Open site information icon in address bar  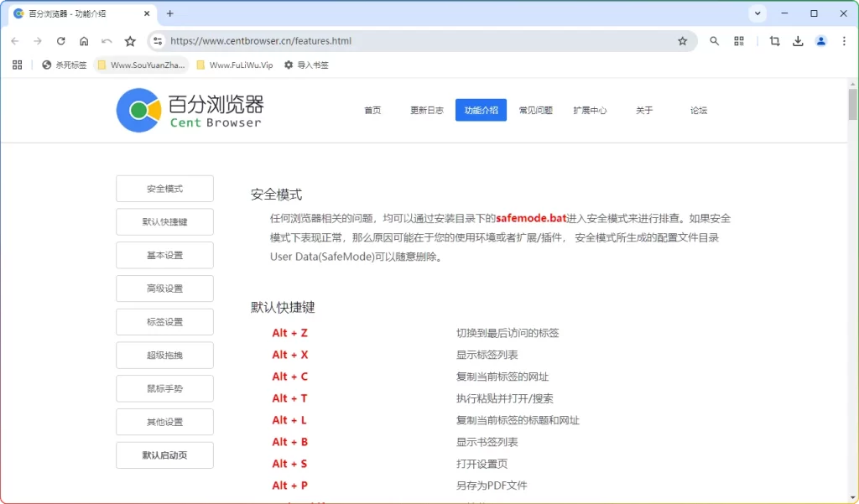coord(158,41)
